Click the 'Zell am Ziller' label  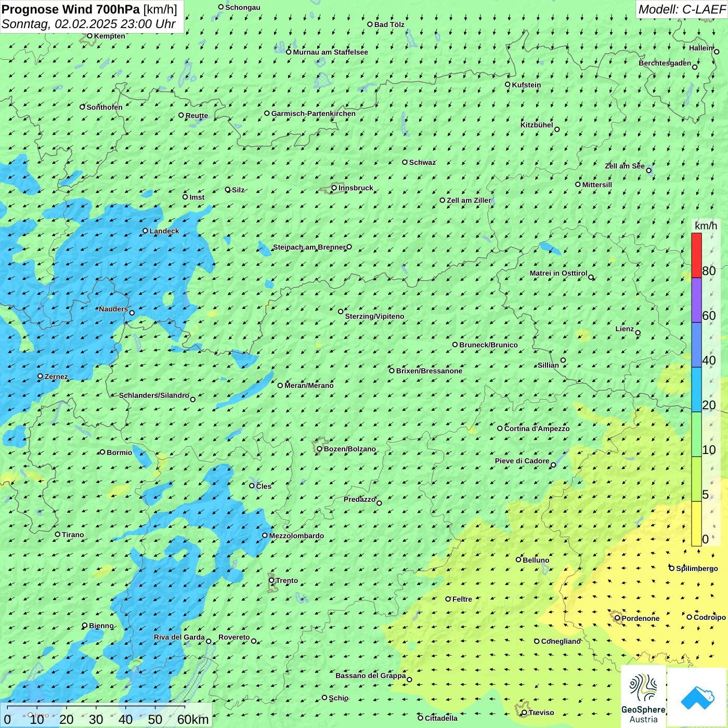click(x=469, y=200)
